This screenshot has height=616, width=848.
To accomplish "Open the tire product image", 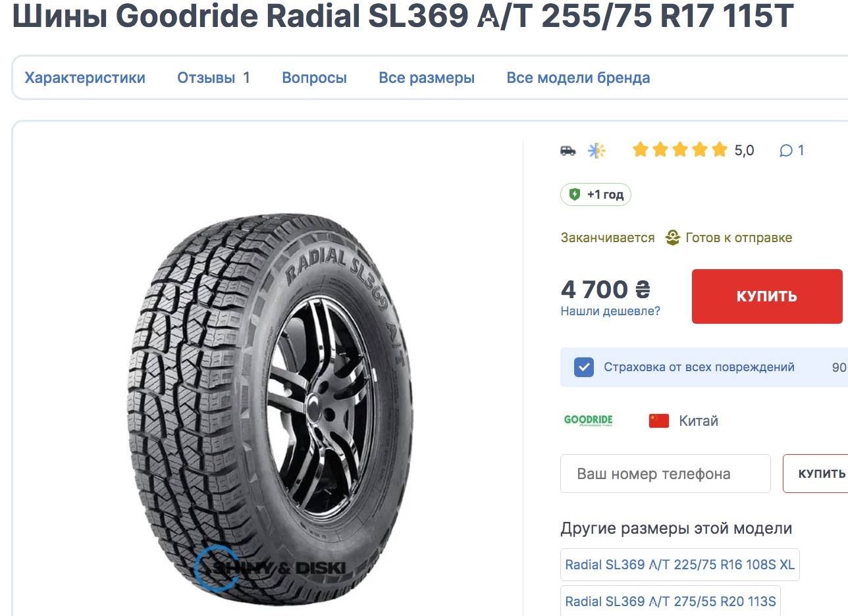I will pyautogui.click(x=270, y=407).
